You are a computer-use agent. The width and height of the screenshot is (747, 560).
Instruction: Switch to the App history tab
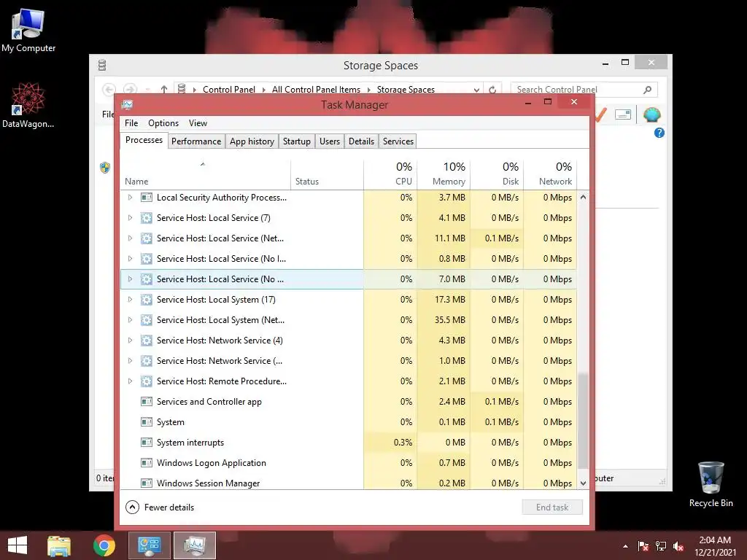click(252, 141)
